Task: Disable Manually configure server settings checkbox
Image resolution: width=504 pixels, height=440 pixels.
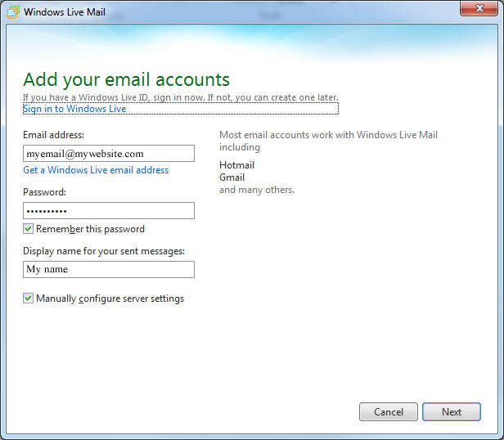Action: click(29, 299)
